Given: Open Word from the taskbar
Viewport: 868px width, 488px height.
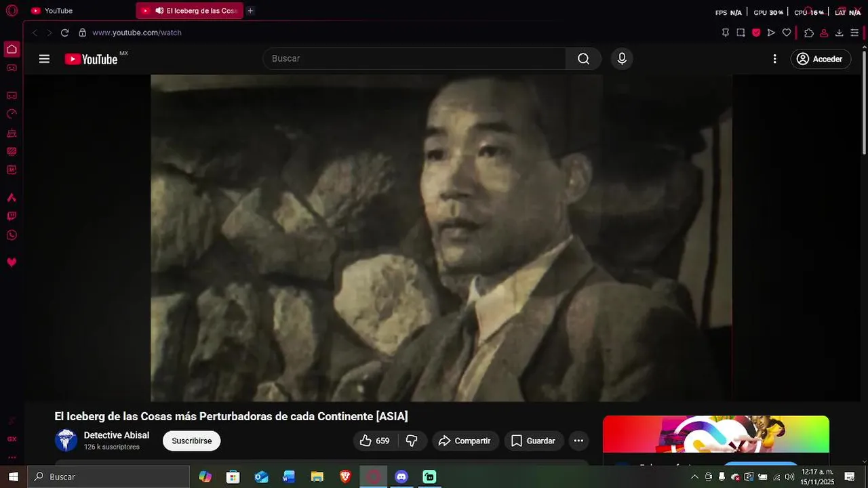Looking at the screenshot, I should point(289,476).
